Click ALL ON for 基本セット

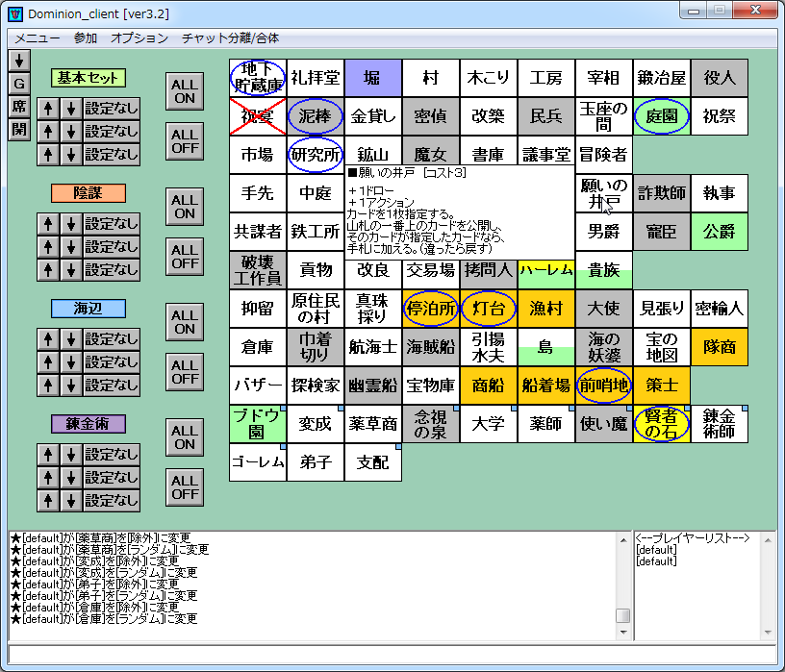pyautogui.click(x=185, y=91)
